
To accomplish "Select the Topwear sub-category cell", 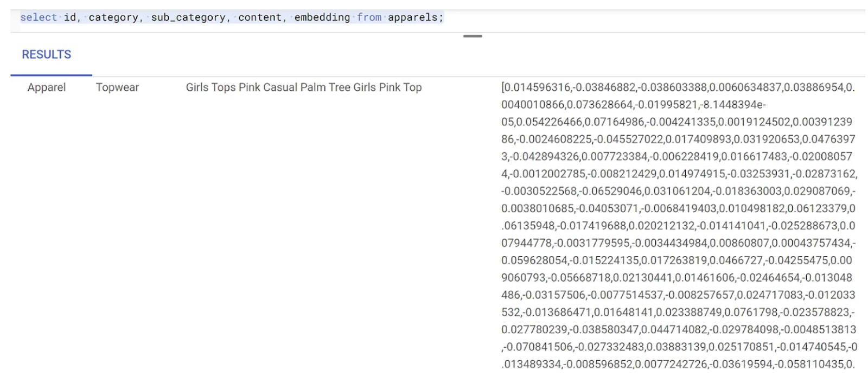I will 117,87.
